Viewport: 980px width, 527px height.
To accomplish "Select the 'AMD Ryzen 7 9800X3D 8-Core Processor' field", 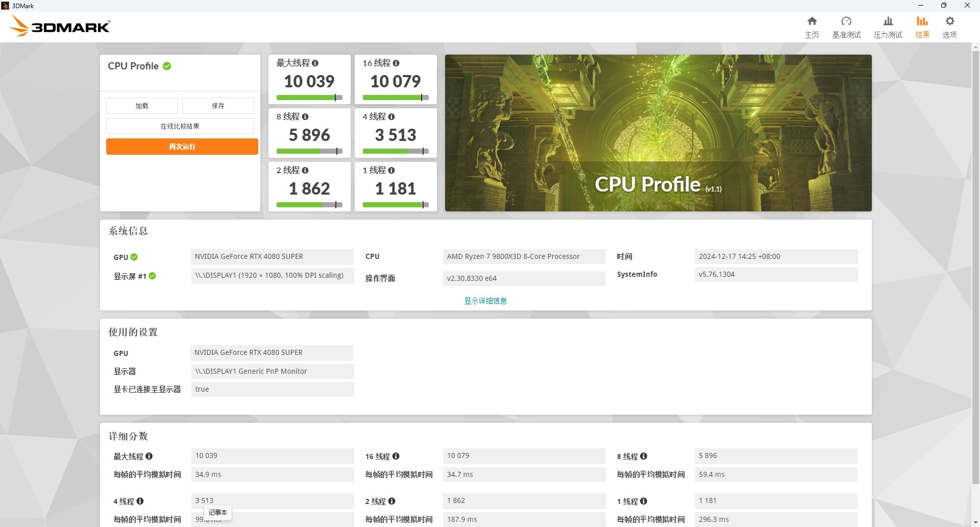I will click(524, 256).
